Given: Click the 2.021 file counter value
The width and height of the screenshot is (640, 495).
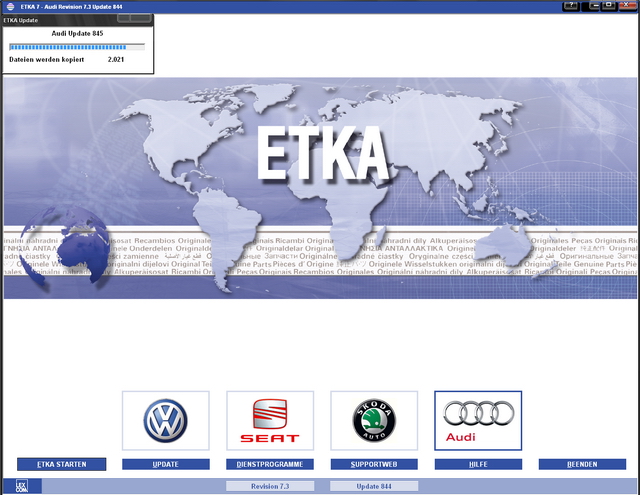Looking at the screenshot, I should pyautogui.click(x=116, y=60).
